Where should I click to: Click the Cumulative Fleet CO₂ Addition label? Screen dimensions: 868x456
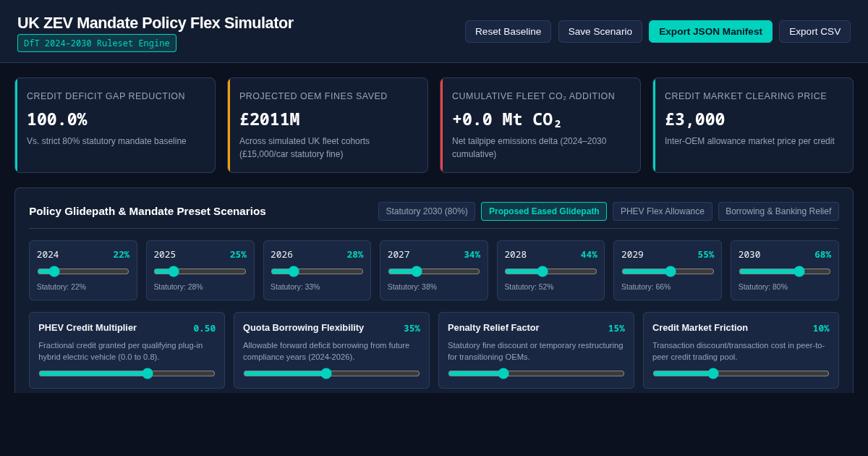tap(533, 96)
